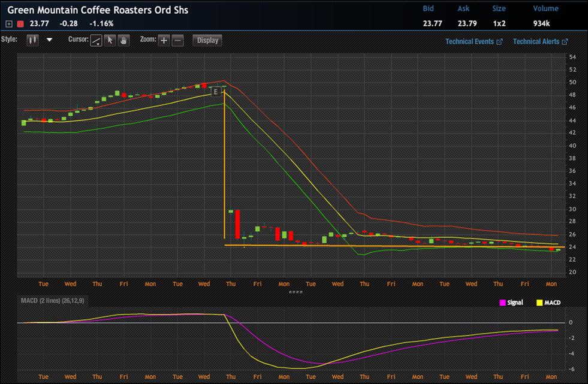Click the 20 price axis label
Viewport: 588px width, 384px height.
[x=572, y=272]
